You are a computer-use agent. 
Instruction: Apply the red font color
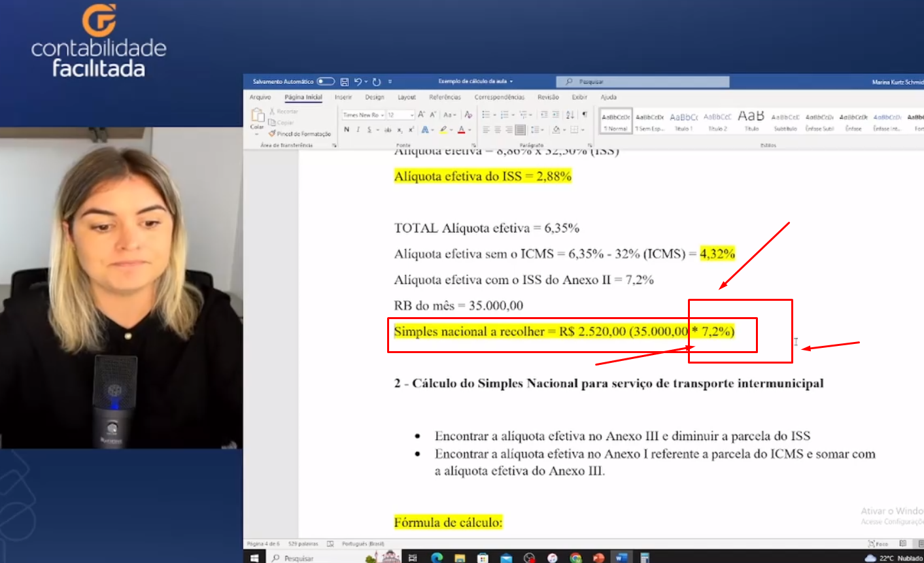(x=462, y=129)
